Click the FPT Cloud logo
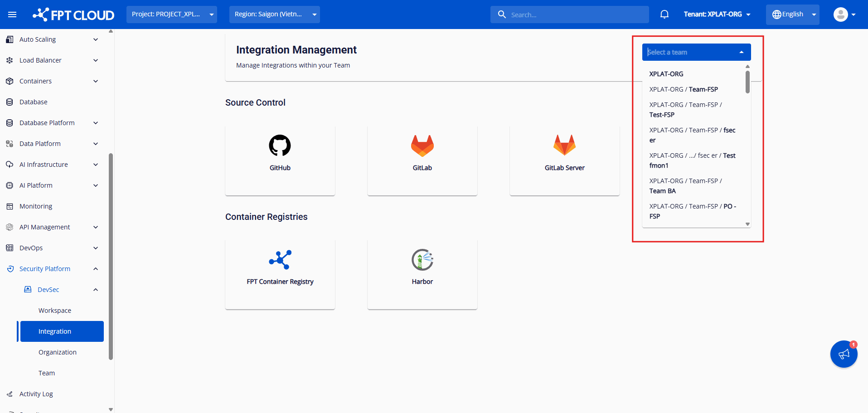The image size is (868, 413). click(x=73, y=15)
